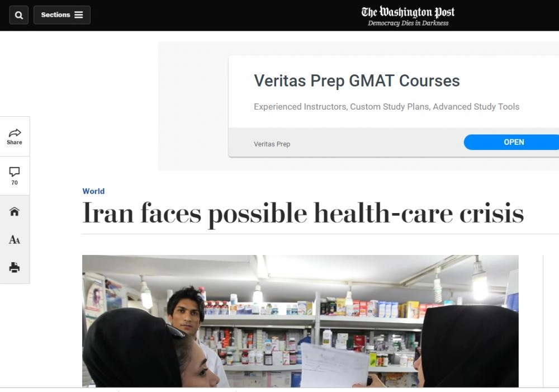
Task: Print the article using printer icon
Action: pos(15,267)
